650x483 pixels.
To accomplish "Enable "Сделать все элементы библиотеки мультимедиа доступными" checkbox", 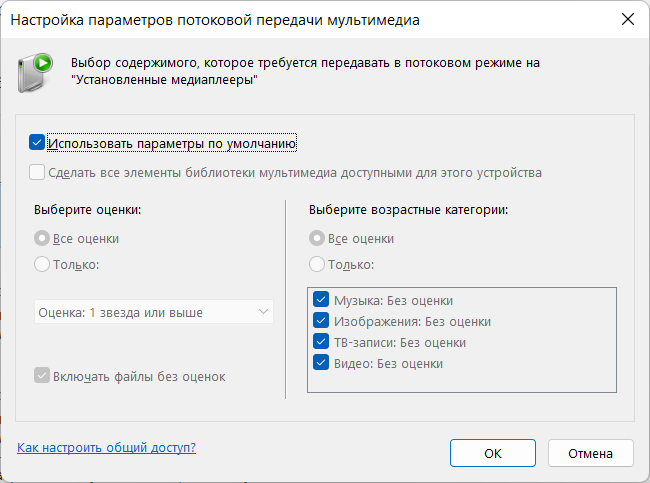I will [37, 172].
